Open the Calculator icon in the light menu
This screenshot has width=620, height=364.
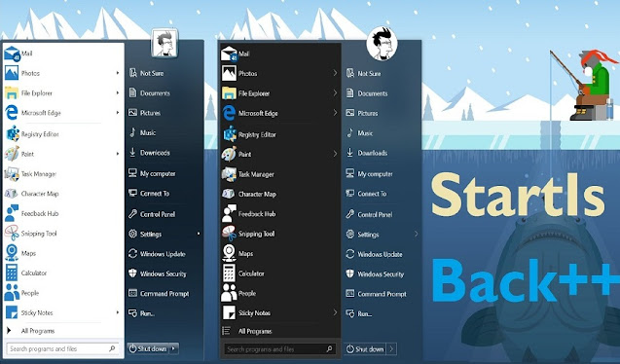12,273
